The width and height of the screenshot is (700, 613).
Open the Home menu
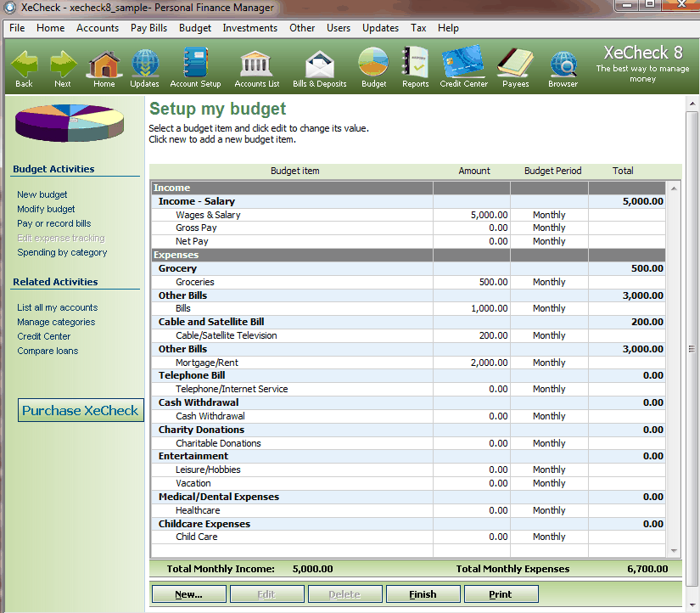pyautogui.click(x=50, y=28)
